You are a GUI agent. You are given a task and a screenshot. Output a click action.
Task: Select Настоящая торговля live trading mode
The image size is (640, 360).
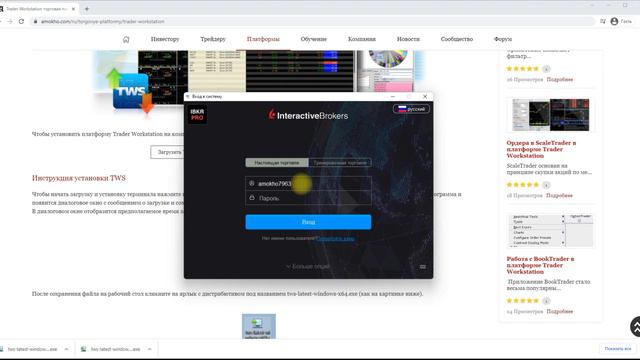(277, 162)
